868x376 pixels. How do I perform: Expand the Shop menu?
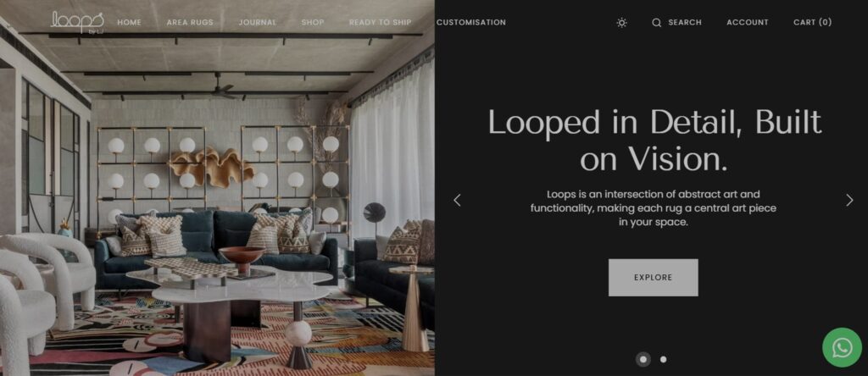(x=313, y=23)
